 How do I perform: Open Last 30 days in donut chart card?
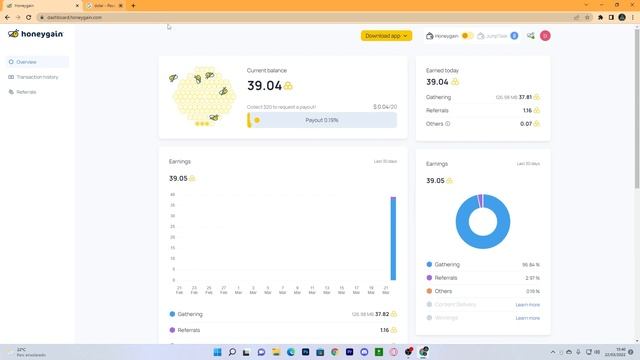pyautogui.click(x=528, y=164)
